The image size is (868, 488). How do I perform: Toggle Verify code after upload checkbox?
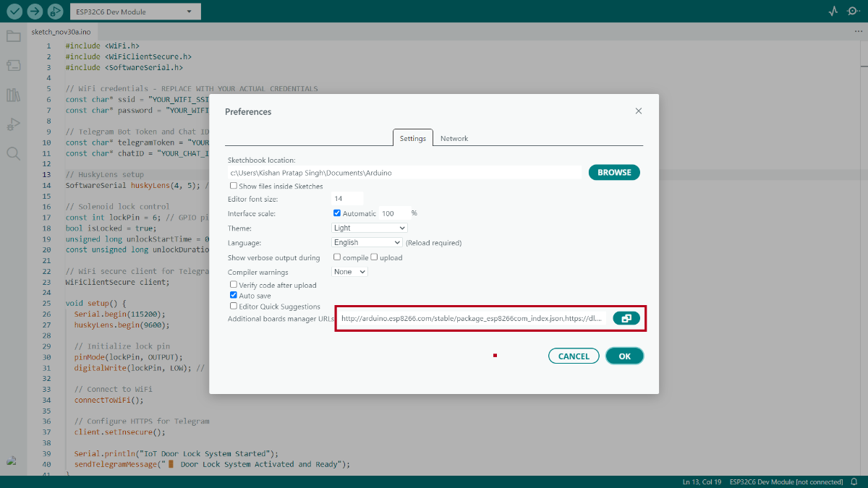click(x=234, y=285)
